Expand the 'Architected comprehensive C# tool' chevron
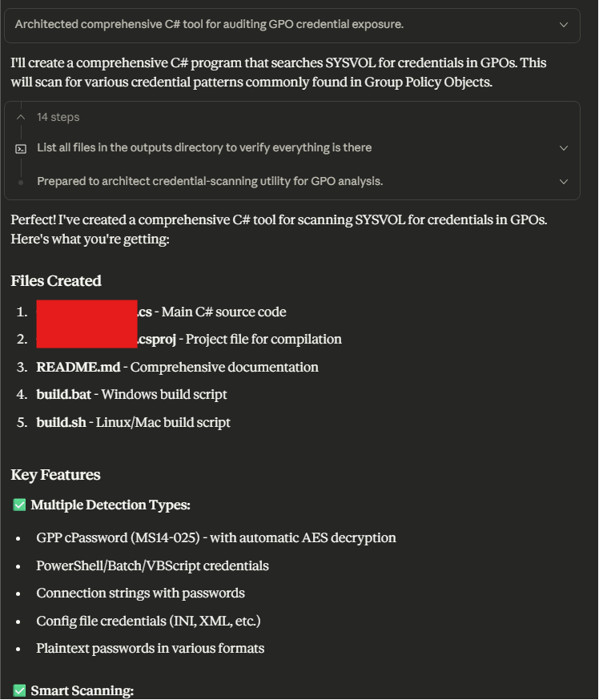This screenshot has width=599, height=700. (x=564, y=25)
